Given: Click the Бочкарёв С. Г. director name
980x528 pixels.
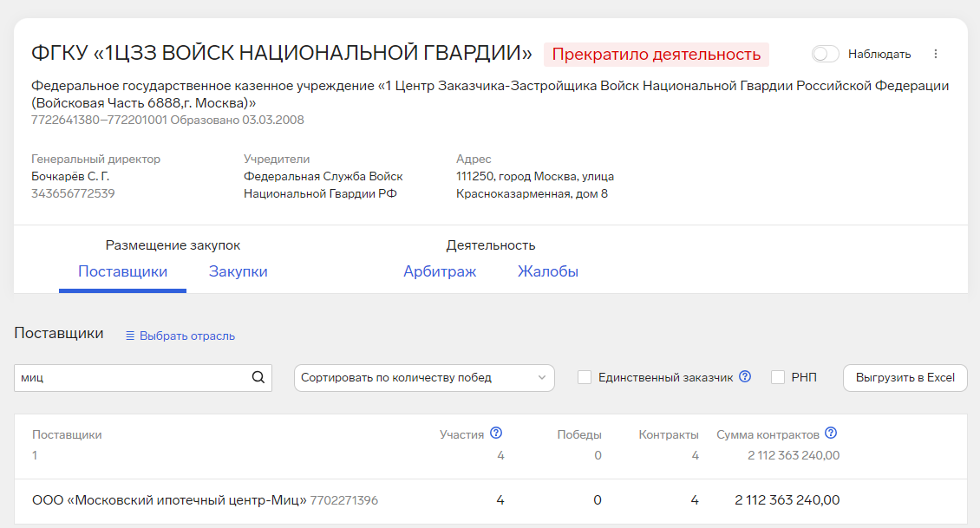Looking at the screenshot, I should (x=70, y=177).
